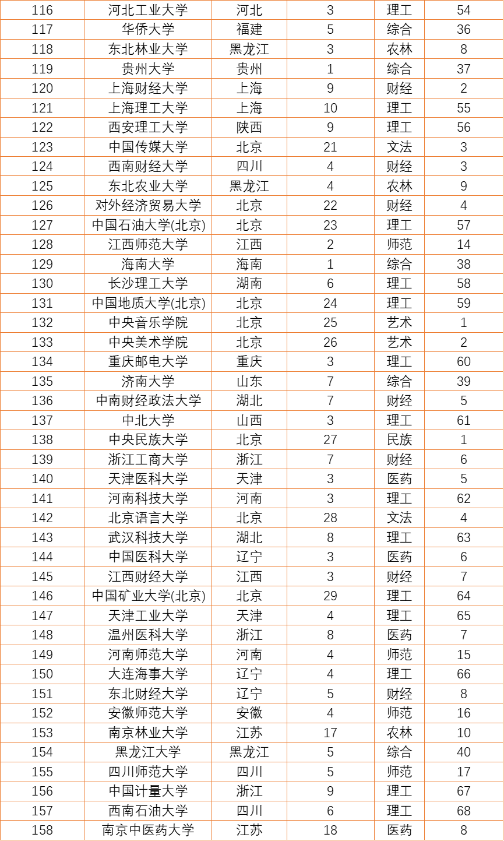Click '江西师范大学' in row 128
This screenshot has height=841, width=504.
point(148,244)
